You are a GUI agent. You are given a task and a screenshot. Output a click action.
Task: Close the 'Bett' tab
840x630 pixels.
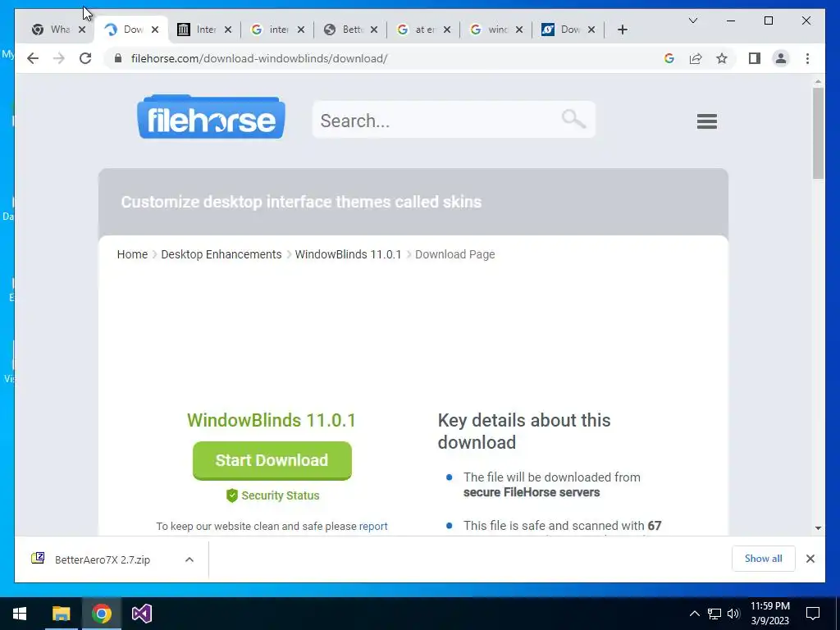374,30
